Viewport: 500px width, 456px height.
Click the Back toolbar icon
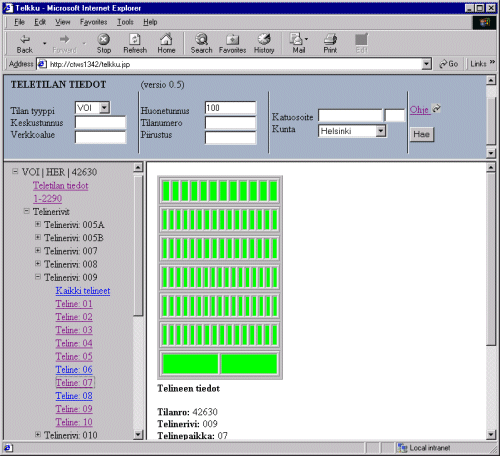pyautogui.click(x=25, y=43)
